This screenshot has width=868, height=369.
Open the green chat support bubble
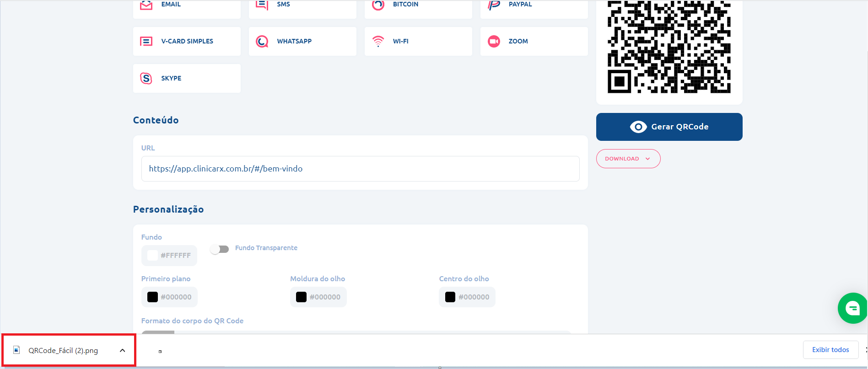(852, 308)
